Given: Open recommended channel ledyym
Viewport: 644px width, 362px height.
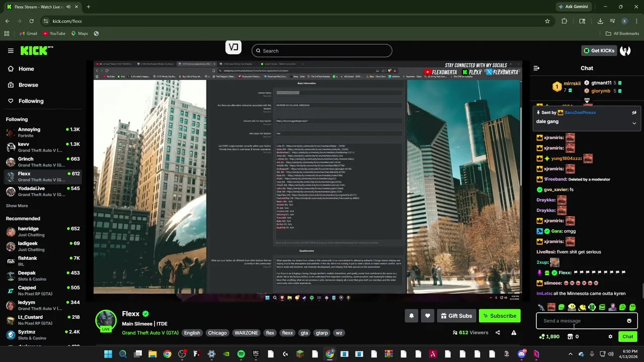Looking at the screenshot, I should (x=43, y=306).
